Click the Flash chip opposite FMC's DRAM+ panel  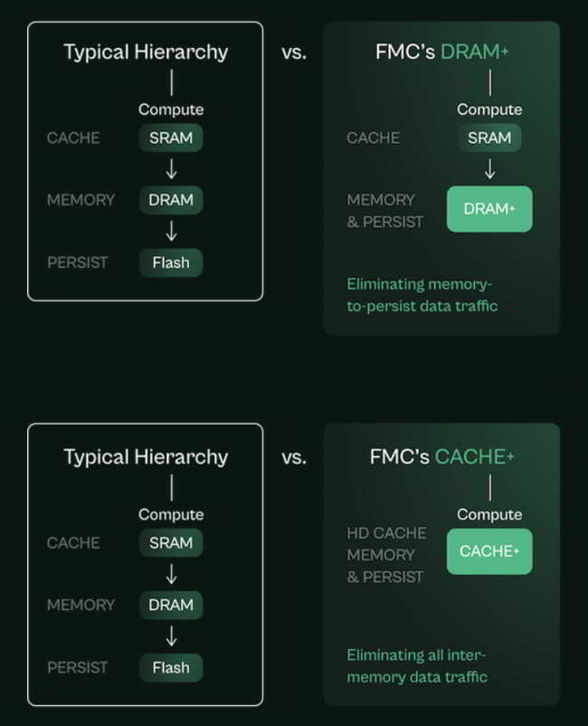point(171,263)
